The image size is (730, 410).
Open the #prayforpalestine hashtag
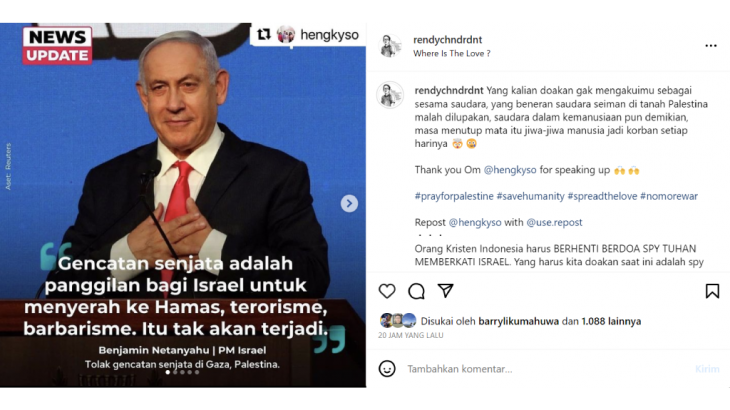(454, 196)
